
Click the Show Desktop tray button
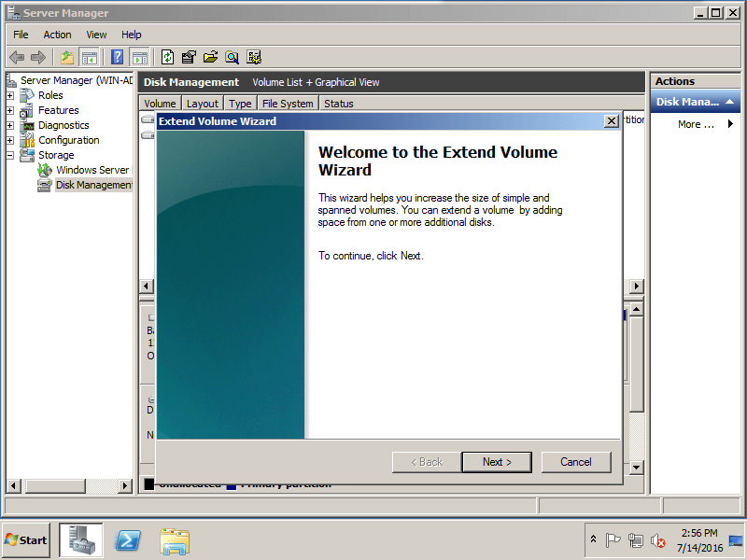736,540
